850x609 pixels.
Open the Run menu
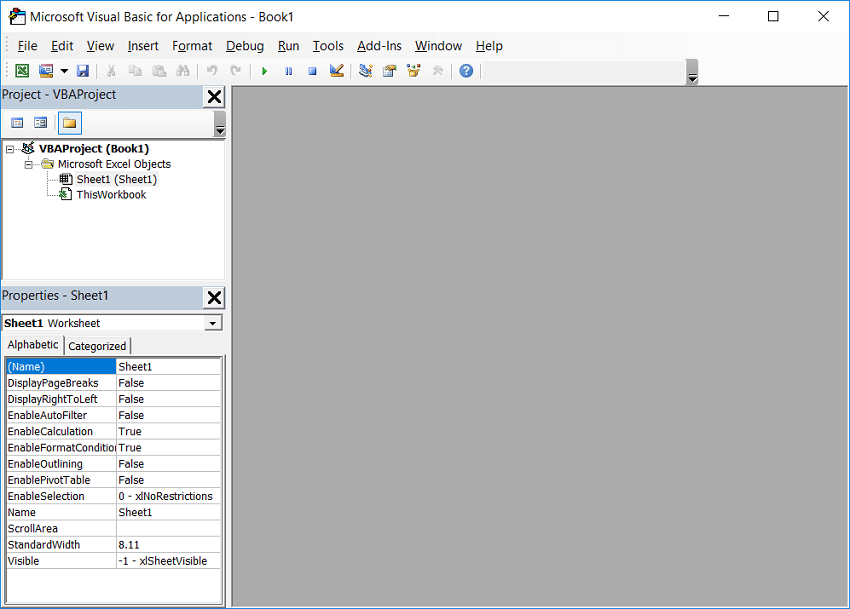(288, 46)
